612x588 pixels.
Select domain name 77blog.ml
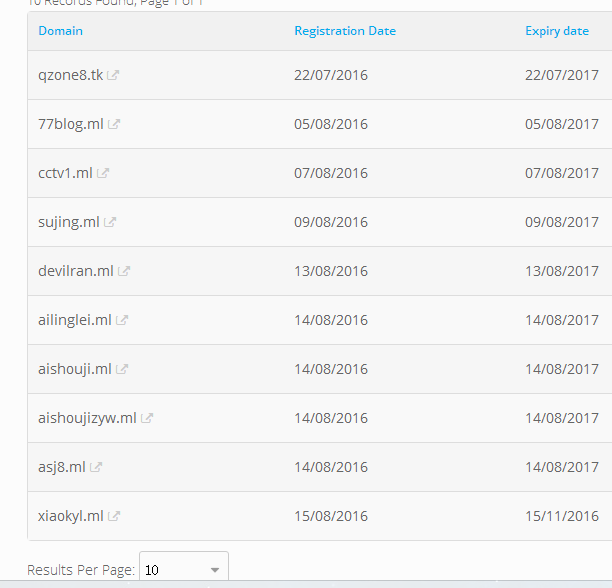click(71, 124)
